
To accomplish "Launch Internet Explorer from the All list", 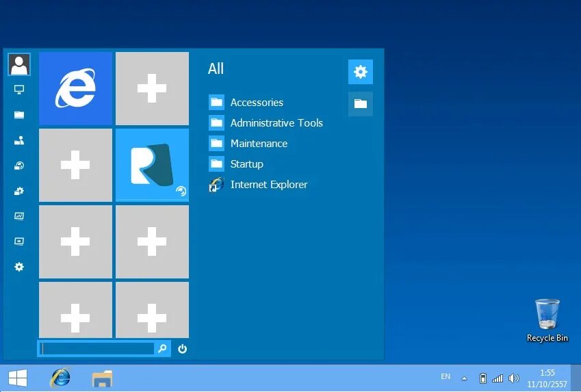I will (258, 185).
